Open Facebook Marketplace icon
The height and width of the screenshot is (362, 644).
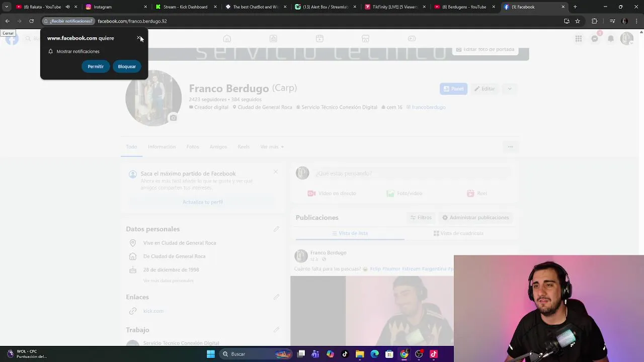tap(366, 39)
